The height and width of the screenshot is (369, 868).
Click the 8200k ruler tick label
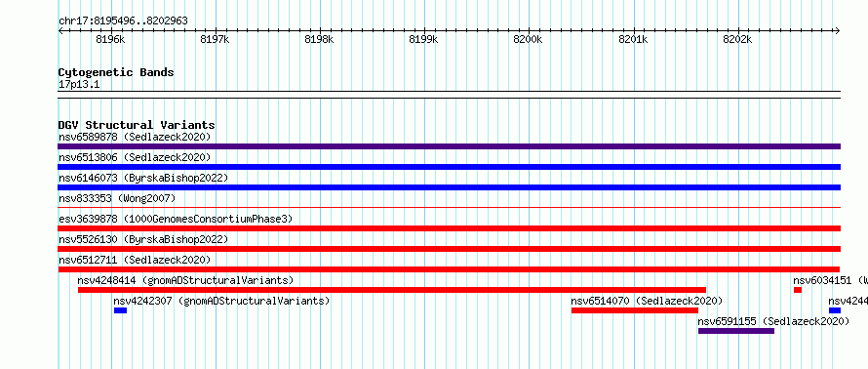[x=528, y=39]
